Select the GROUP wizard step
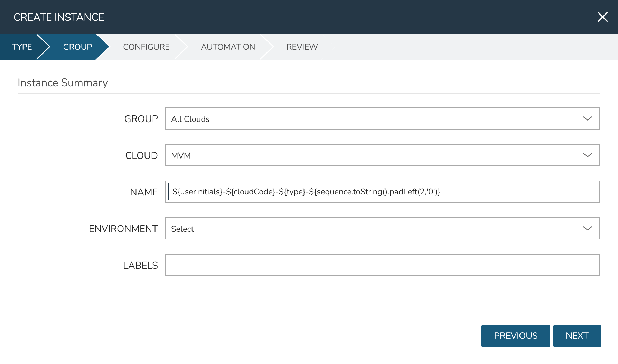The height and width of the screenshot is (364, 618). [x=77, y=47]
